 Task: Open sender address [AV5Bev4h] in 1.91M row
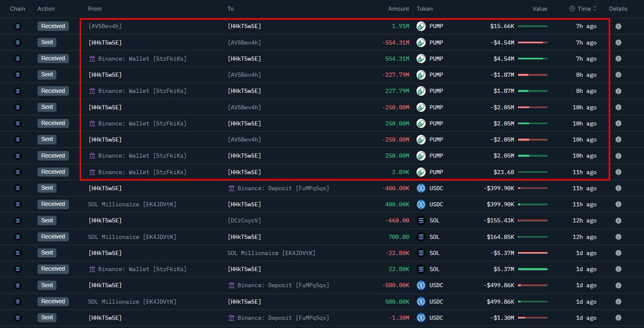pyautogui.click(x=105, y=26)
